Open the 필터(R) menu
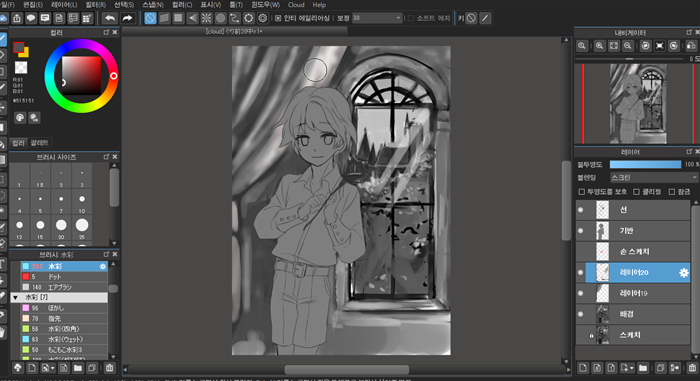Viewport: 700px width, 381px height. [x=95, y=5]
